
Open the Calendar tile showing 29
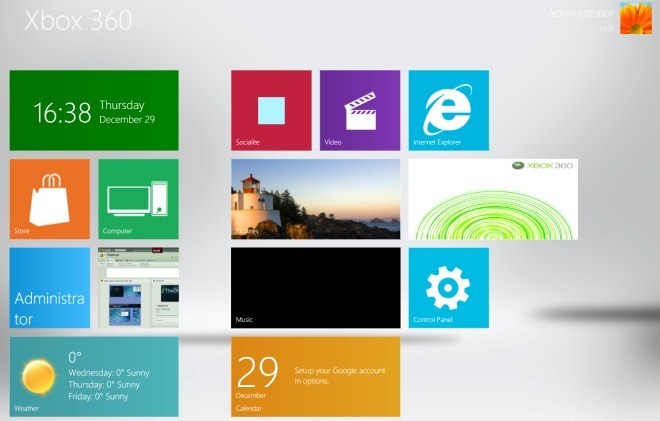tap(316, 377)
